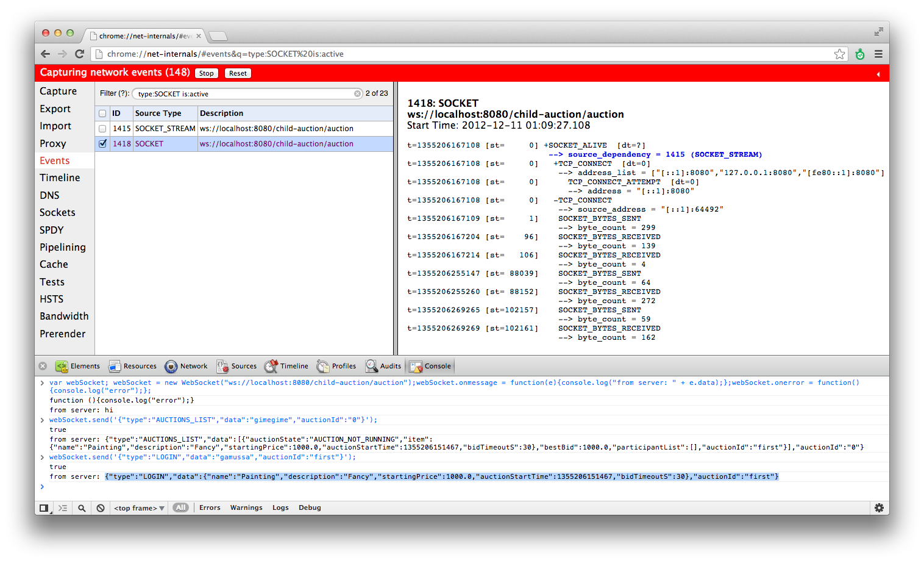This screenshot has width=924, height=563.
Task: Uncheck the box for event 1418 SOCKET
Action: pyautogui.click(x=102, y=144)
